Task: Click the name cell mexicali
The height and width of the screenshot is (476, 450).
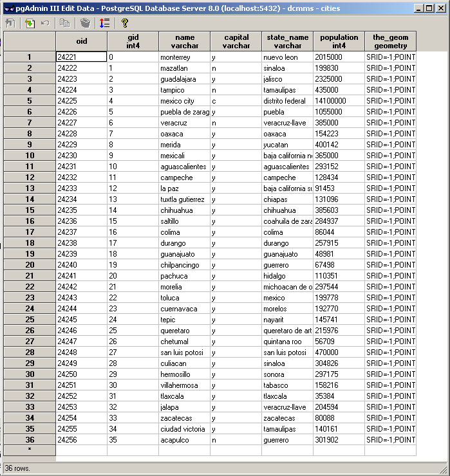Action: point(184,156)
